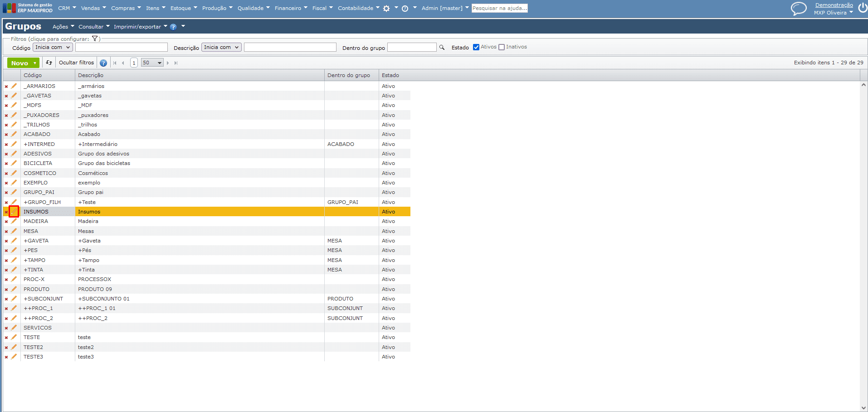868x412 pixels.
Task: Open the Ações dropdown menu
Action: click(63, 27)
